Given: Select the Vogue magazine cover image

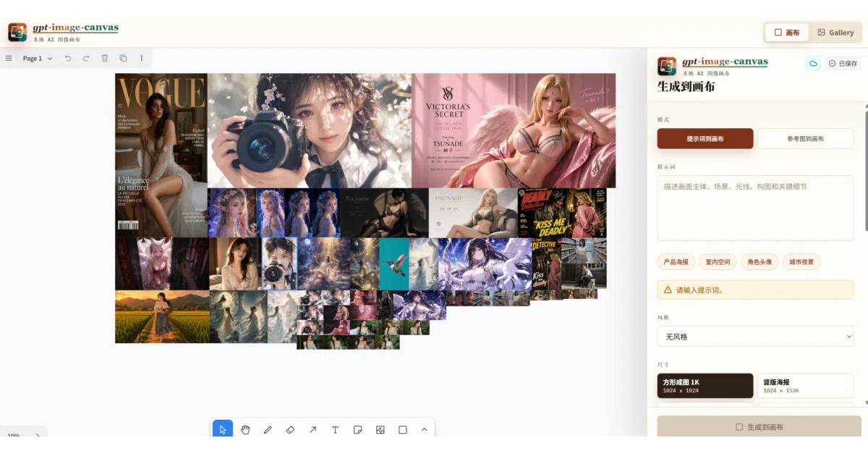Looking at the screenshot, I should click(161, 155).
